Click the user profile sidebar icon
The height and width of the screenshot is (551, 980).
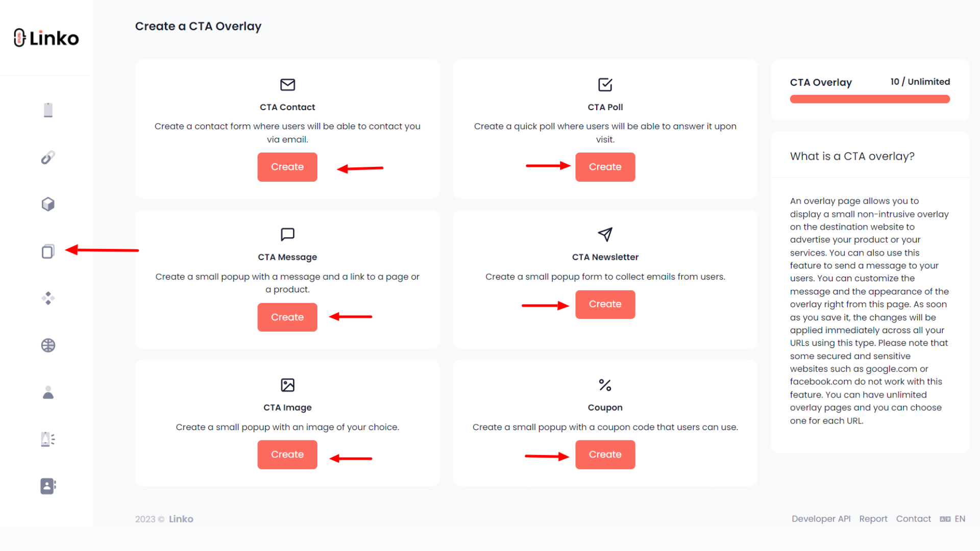[x=47, y=392]
